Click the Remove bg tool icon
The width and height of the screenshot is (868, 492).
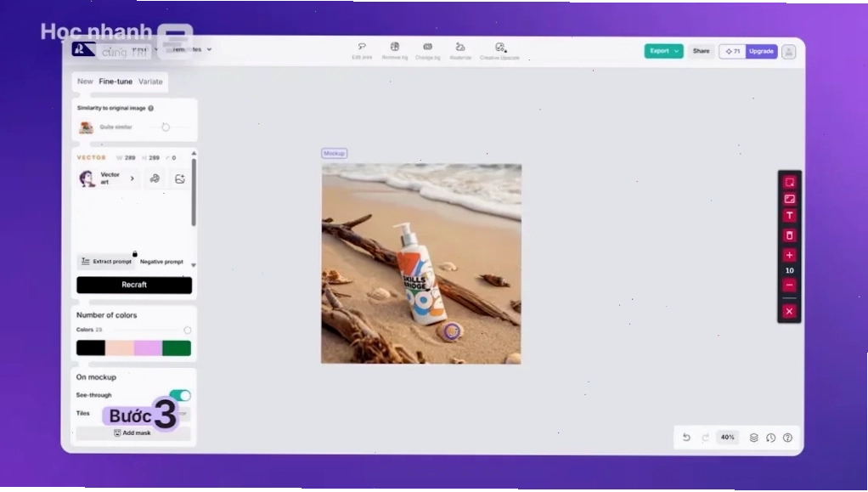pyautogui.click(x=395, y=47)
